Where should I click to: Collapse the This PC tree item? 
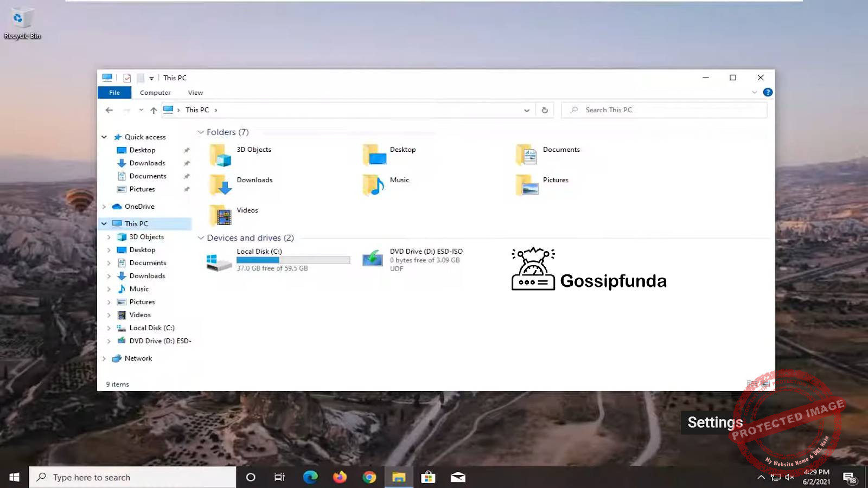click(x=104, y=223)
